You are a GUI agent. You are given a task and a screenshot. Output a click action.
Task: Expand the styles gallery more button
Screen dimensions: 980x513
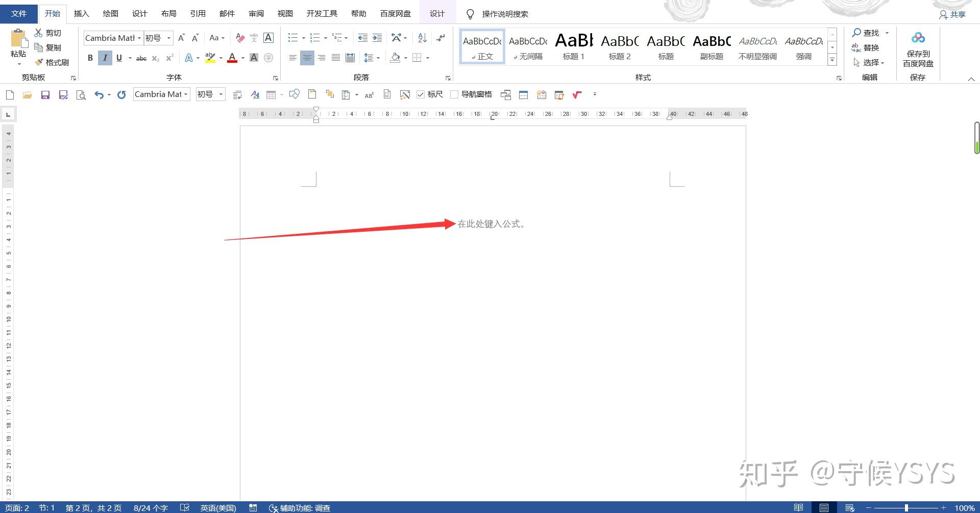click(832, 60)
